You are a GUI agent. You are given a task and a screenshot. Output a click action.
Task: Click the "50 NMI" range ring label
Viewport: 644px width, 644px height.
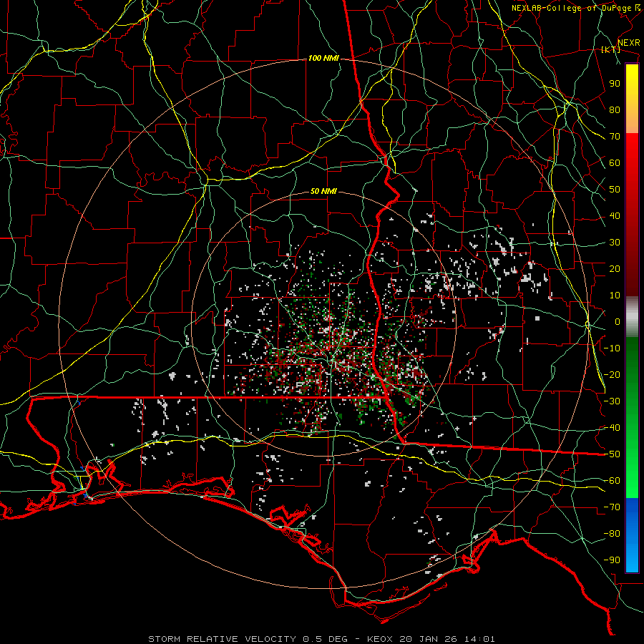pyautogui.click(x=323, y=191)
